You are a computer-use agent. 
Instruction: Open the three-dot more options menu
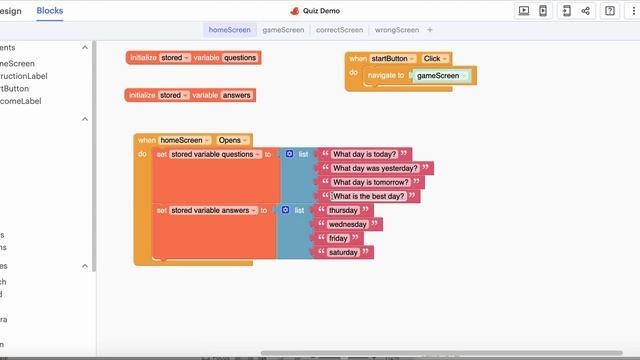[633, 11]
